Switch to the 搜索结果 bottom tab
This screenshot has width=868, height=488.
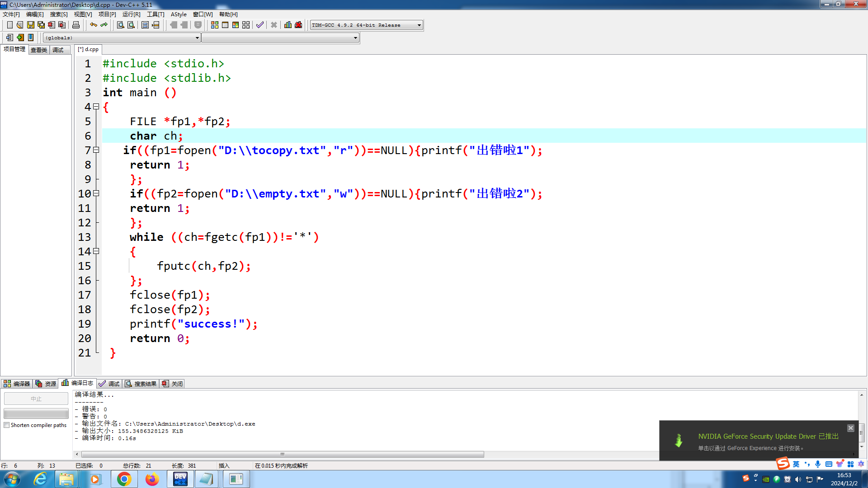(x=141, y=384)
